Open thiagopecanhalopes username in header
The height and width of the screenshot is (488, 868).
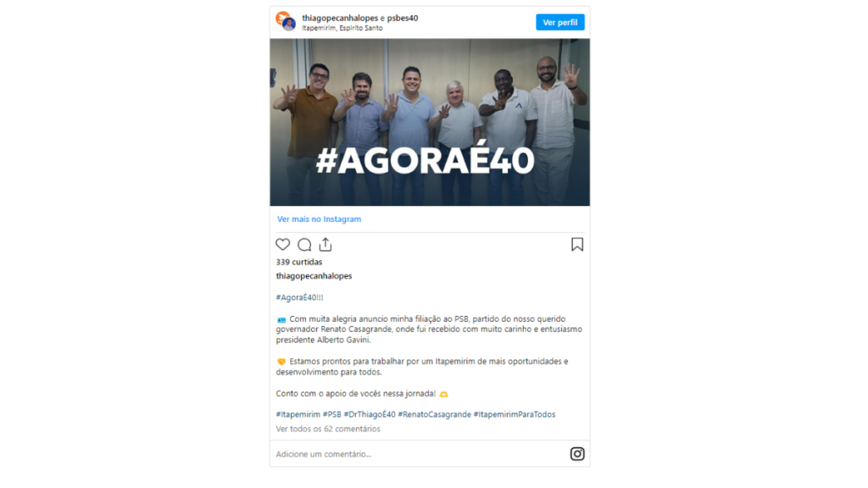pos(340,18)
